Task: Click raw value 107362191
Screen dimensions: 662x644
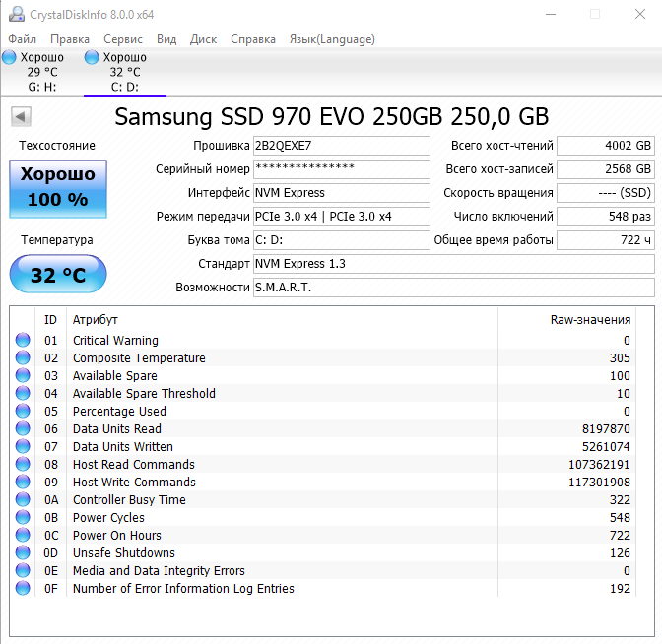Action: coord(599,464)
